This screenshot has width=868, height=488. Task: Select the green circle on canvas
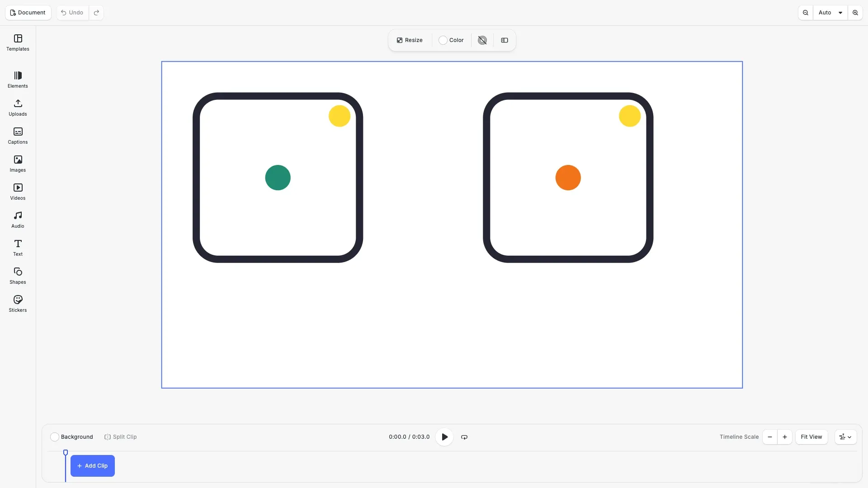coord(278,178)
